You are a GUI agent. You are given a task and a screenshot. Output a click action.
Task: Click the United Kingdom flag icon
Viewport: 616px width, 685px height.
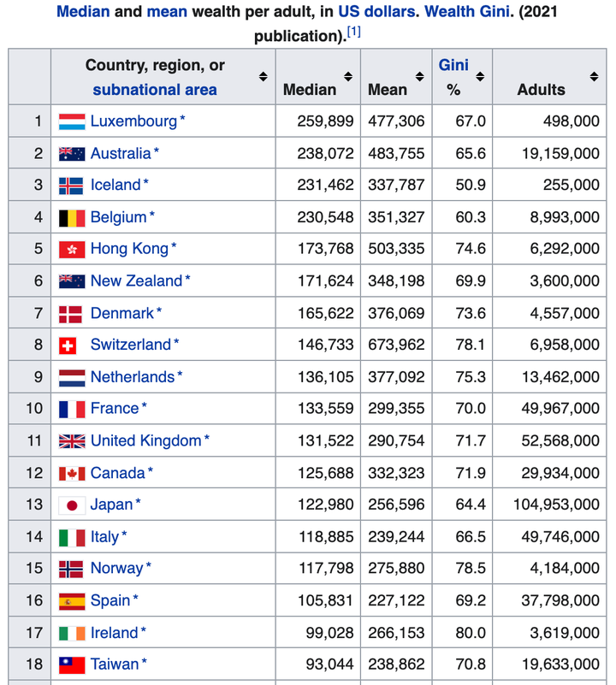point(72,441)
